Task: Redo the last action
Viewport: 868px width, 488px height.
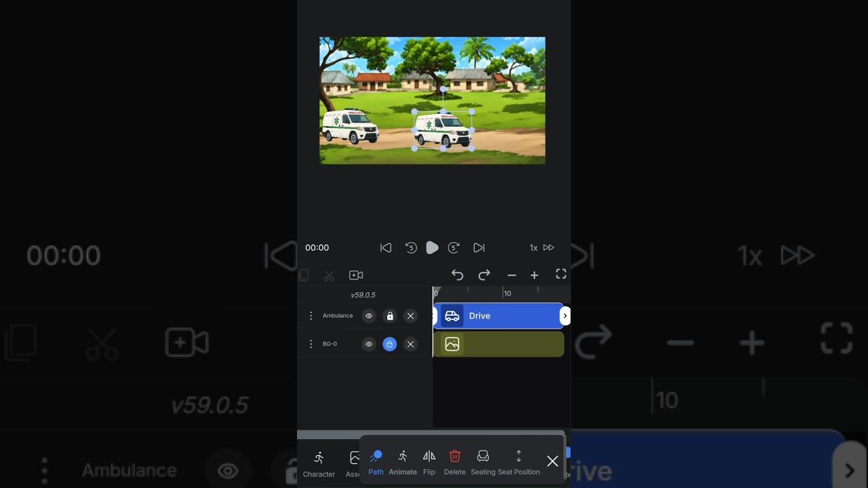Action: [484, 274]
